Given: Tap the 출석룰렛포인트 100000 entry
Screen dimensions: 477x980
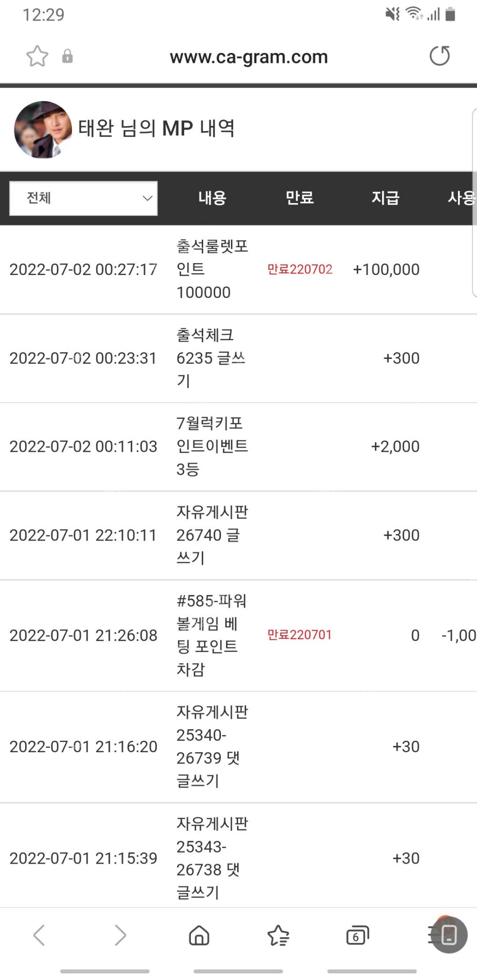Looking at the screenshot, I should pyautogui.click(x=212, y=269).
